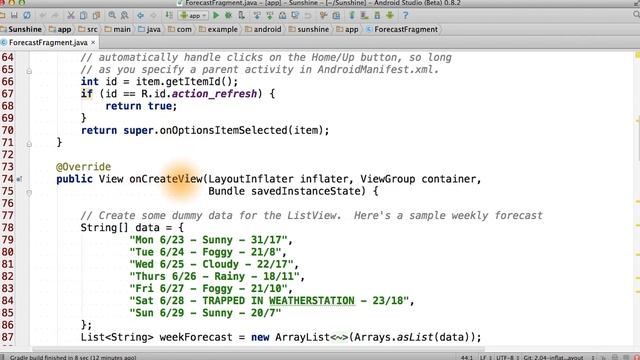Click the "Mon 6/23 – Sunny – 31/17" string

click(208, 240)
